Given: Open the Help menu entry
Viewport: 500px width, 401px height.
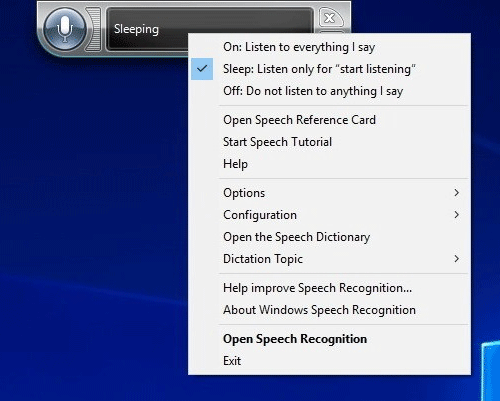Looking at the screenshot, I should click(x=329, y=164).
